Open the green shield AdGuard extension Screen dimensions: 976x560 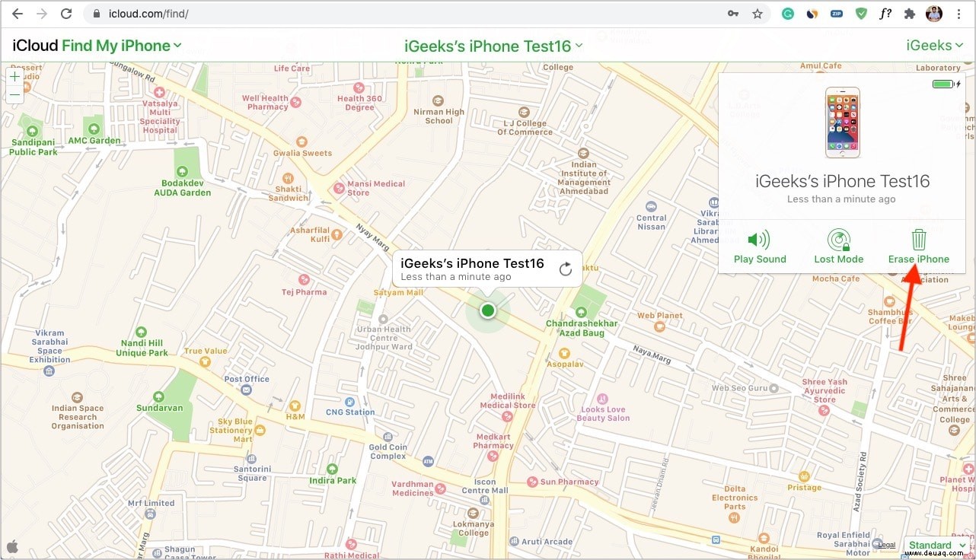click(x=860, y=14)
